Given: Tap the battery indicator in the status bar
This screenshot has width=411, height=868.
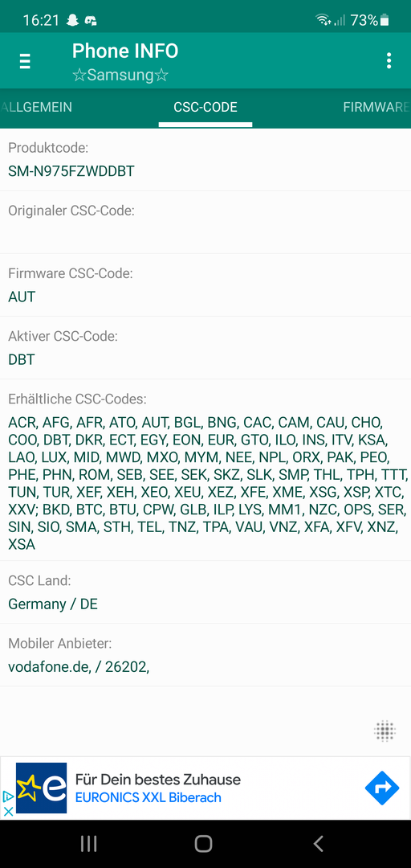Looking at the screenshot, I should tap(385, 20).
